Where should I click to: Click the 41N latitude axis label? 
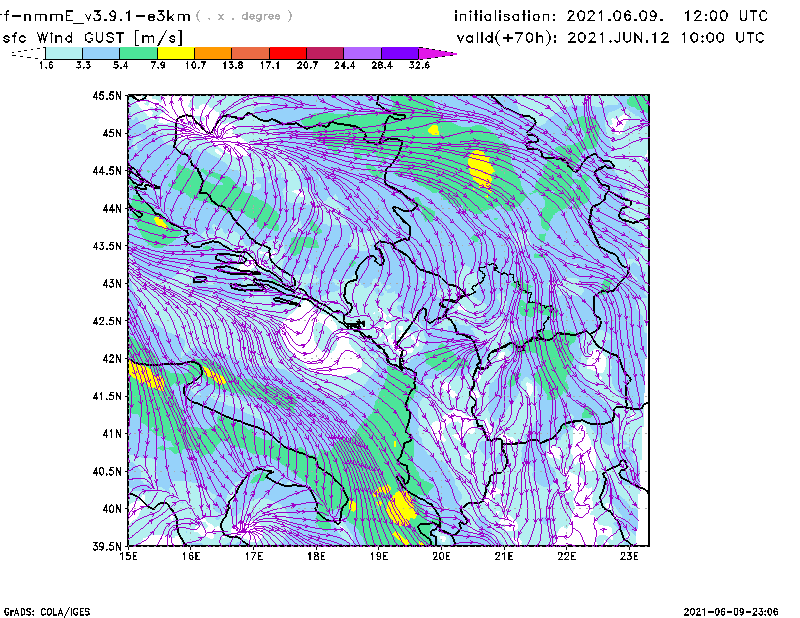[112, 434]
